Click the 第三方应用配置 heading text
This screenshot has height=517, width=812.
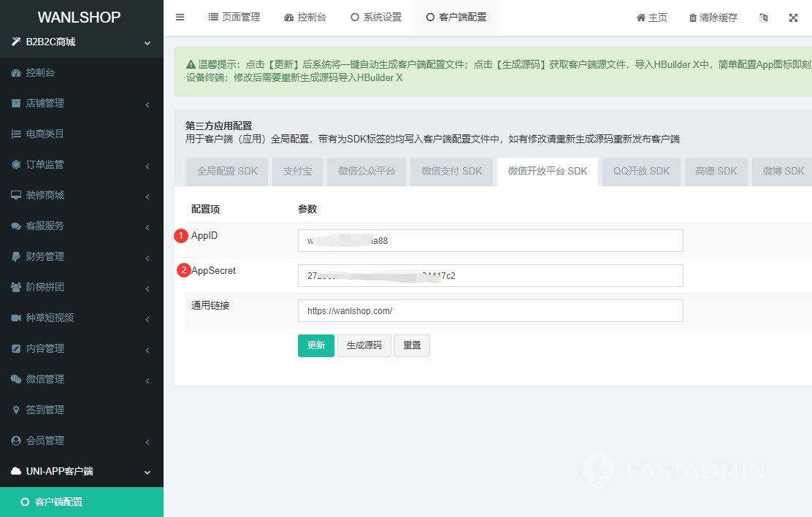click(x=218, y=126)
